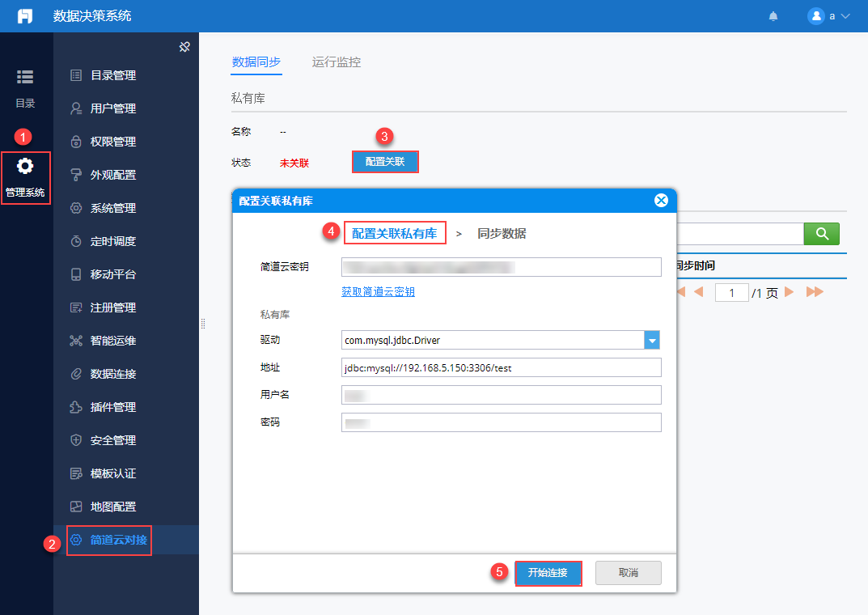Switch to the 数据同步 tab

pos(256,62)
